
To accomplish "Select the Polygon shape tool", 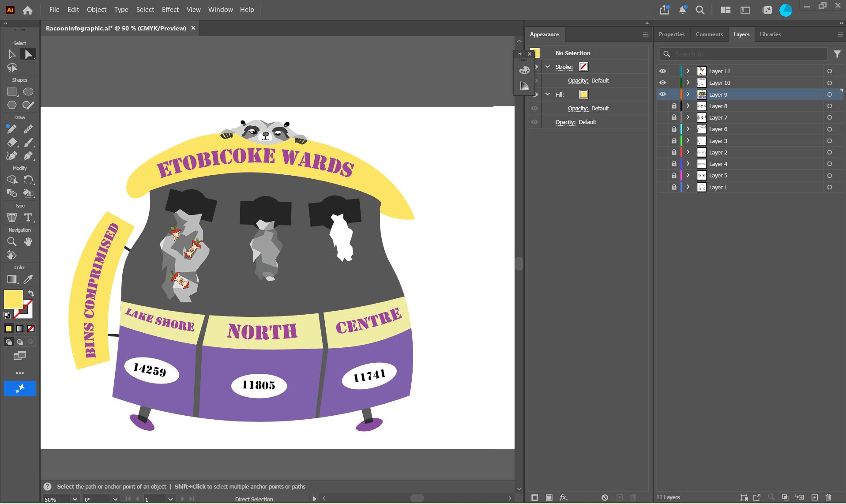I will [x=12, y=105].
